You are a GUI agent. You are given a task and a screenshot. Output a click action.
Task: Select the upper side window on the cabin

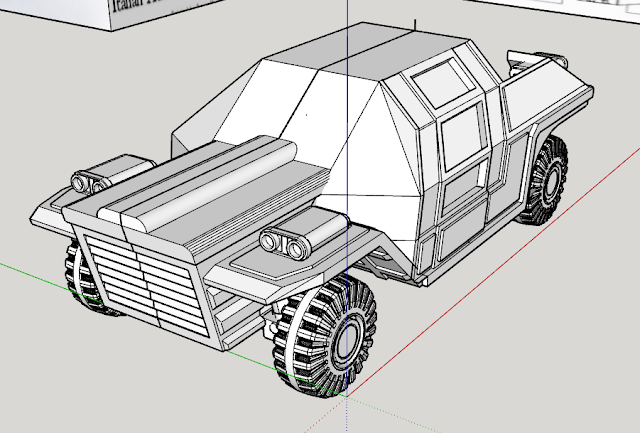[x=444, y=82]
